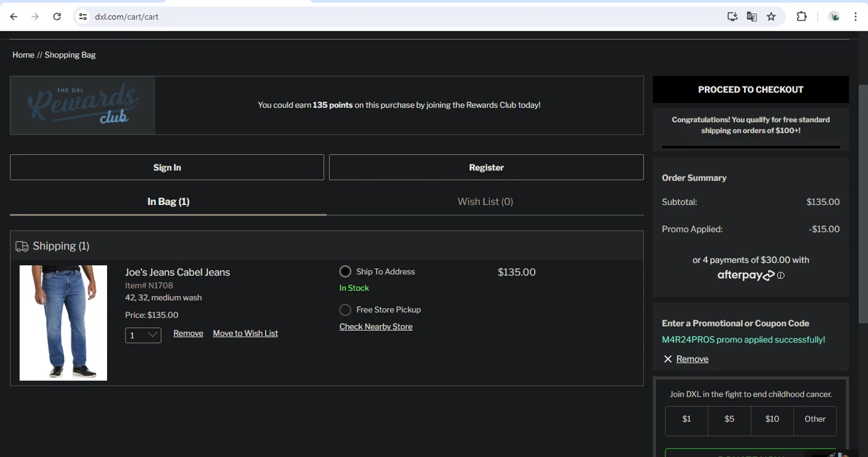The width and height of the screenshot is (868, 457).
Task: Click the Register button
Action: click(x=486, y=167)
